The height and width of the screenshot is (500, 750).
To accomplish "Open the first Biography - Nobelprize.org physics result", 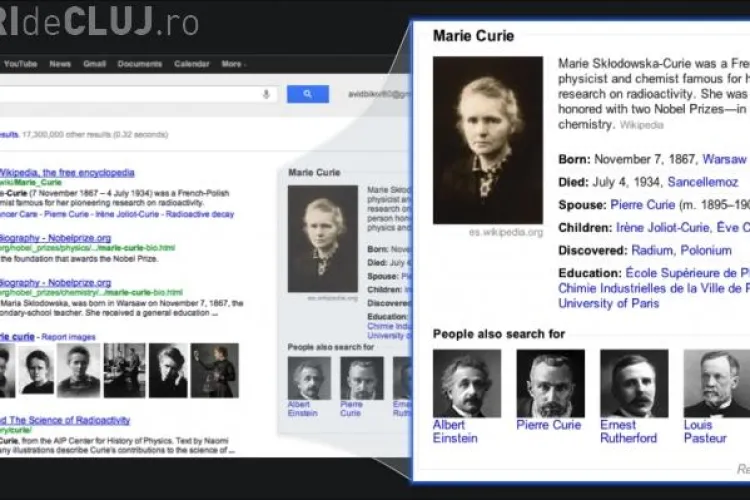I will point(55,238).
